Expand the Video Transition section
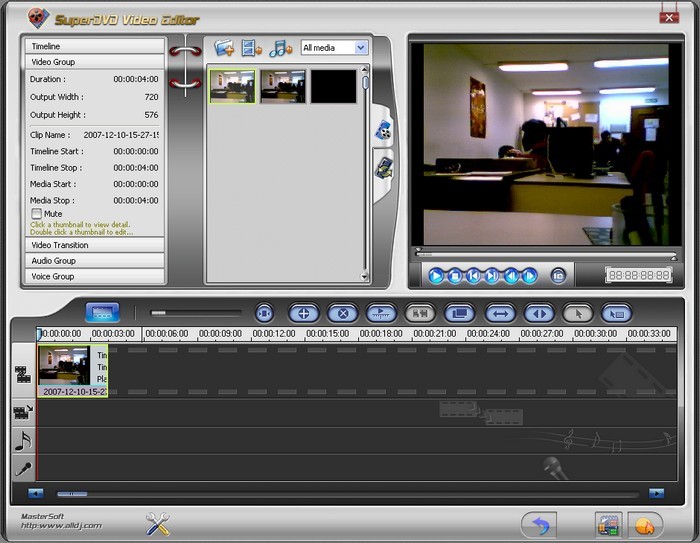This screenshot has height=543, width=700. tap(94, 245)
